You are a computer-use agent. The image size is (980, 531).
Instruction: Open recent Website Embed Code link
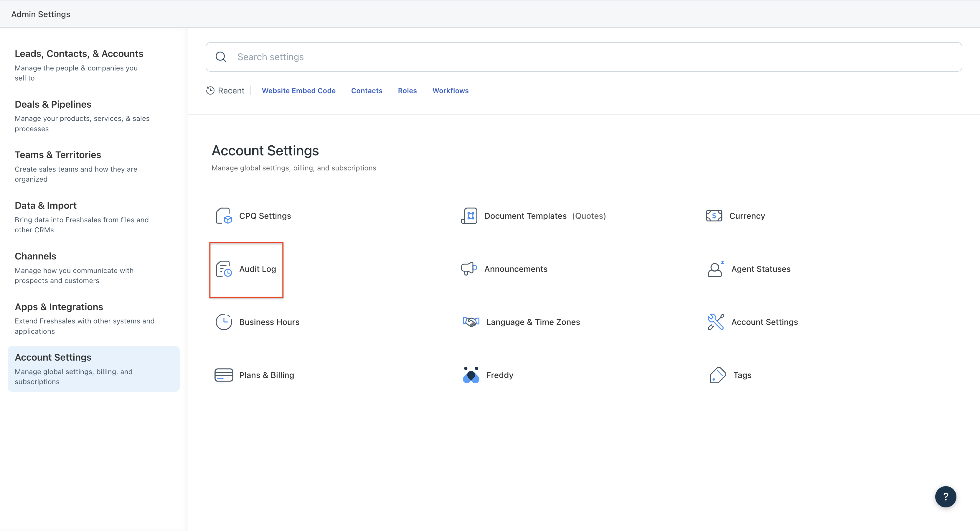click(x=298, y=91)
